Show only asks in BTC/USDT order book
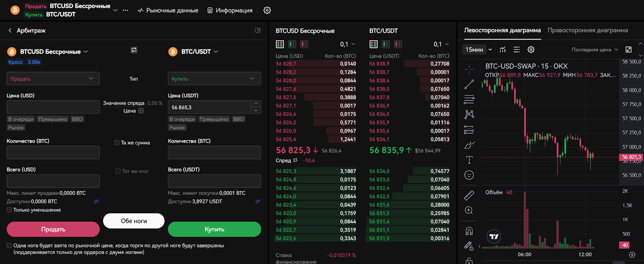Screen dimensions: 644x264 (398, 44)
